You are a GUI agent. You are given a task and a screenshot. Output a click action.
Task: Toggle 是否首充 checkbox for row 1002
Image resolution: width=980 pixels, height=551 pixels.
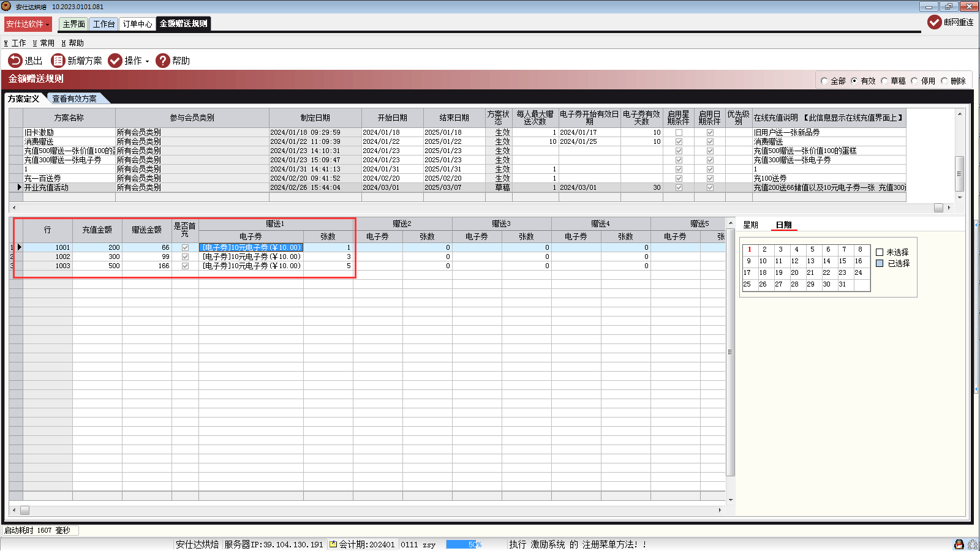185,257
